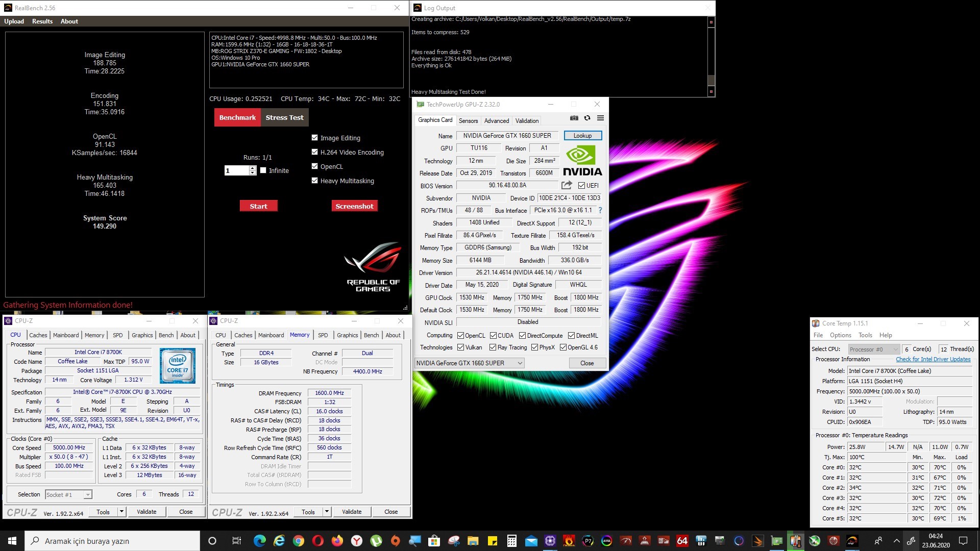Open the Windows notification center
This screenshot has width=980, height=551.
(x=963, y=541)
